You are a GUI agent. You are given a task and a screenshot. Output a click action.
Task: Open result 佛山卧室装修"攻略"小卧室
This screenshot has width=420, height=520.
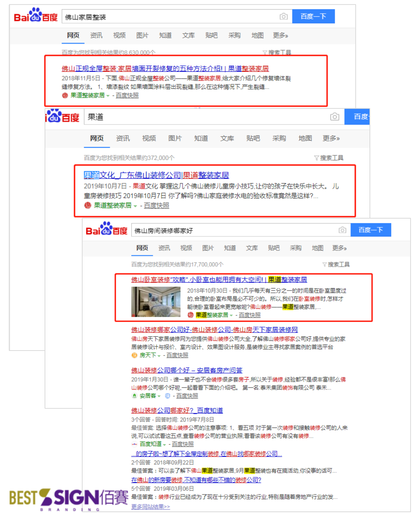219,280
